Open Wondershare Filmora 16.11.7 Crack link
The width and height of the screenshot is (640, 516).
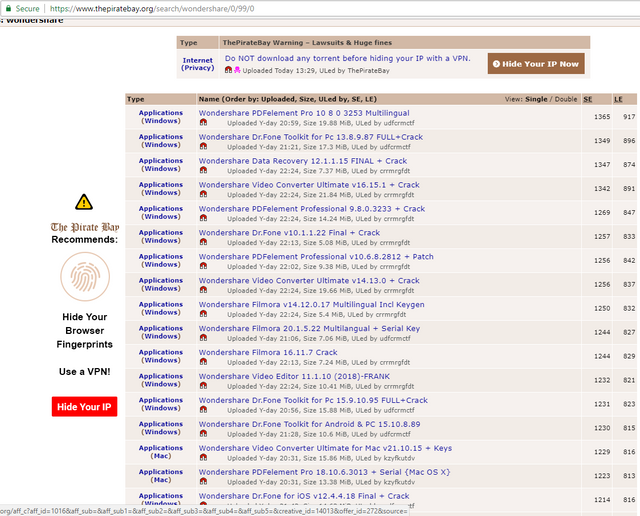pos(268,352)
